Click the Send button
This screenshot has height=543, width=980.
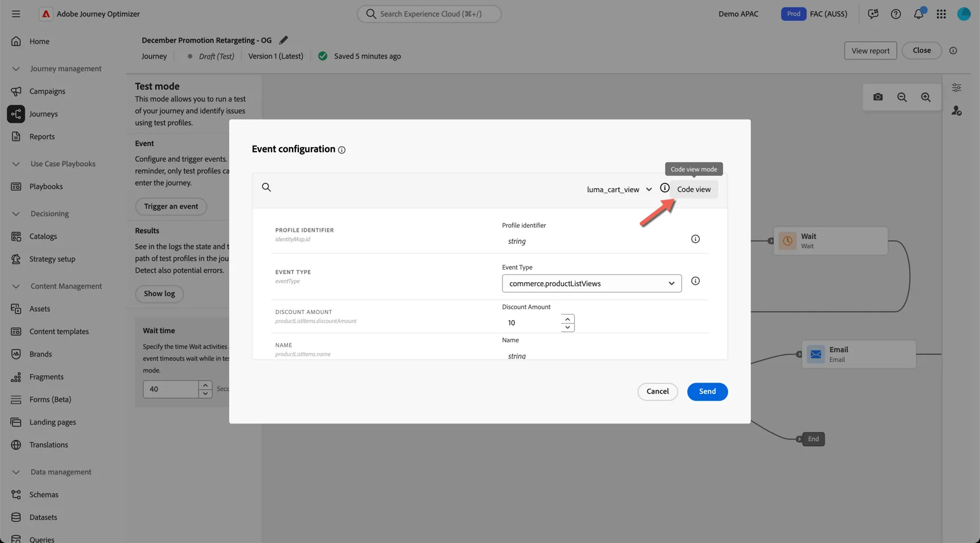pyautogui.click(x=707, y=392)
